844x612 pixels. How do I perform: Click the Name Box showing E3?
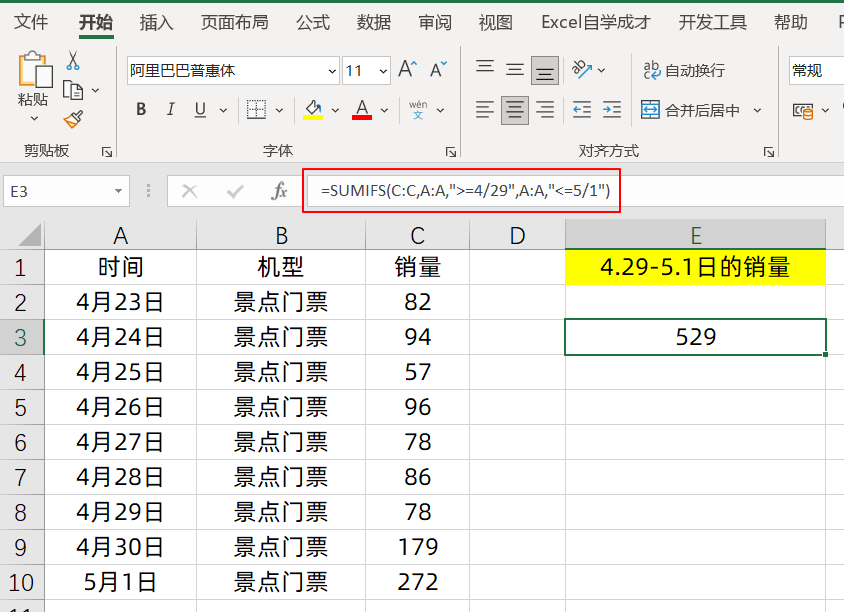pos(66,191)
